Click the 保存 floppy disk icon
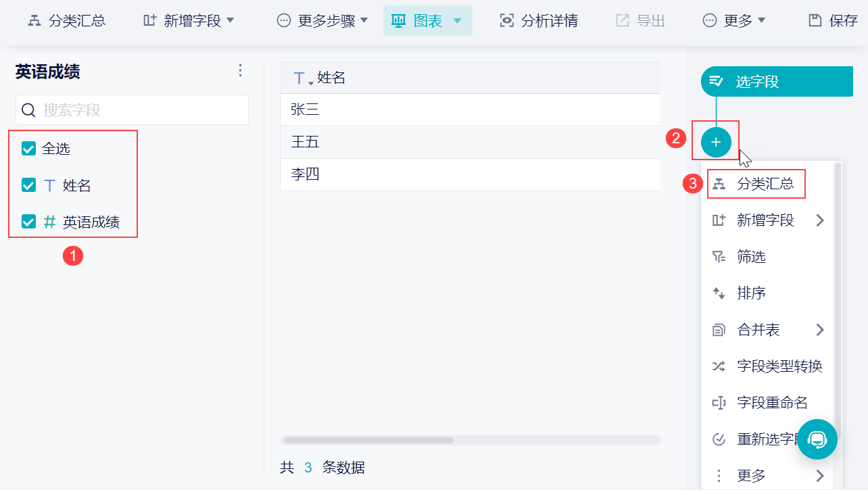The image size is (868, 490). [x=815, y=21]
